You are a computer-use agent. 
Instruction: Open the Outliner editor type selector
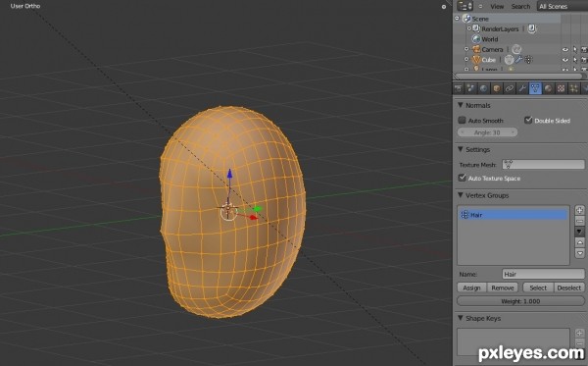pos(465,6)
